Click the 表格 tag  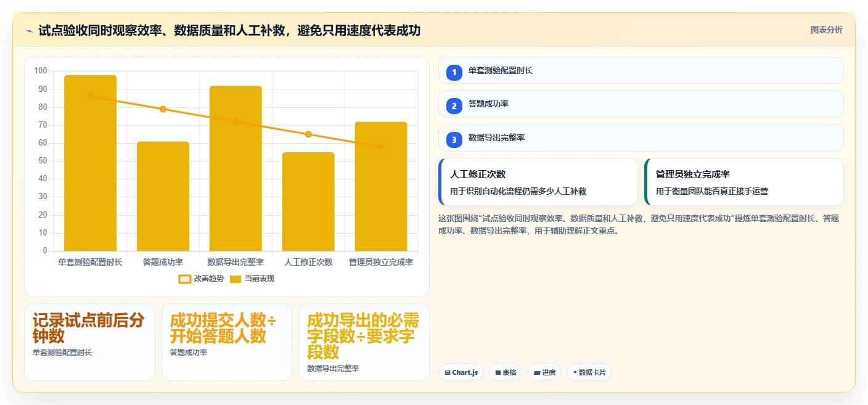[506, 372]
